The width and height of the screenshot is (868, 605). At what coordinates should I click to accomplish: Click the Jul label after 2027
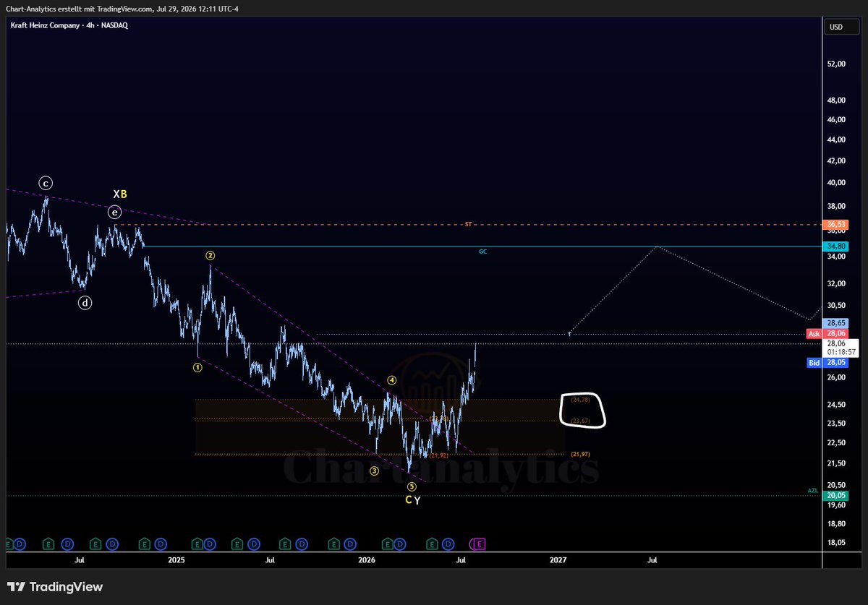[652, 559]
